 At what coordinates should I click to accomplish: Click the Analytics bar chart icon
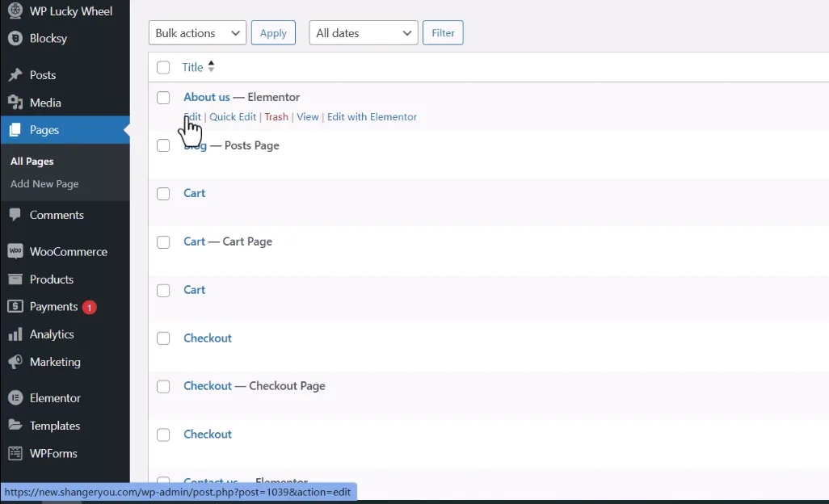15,334
